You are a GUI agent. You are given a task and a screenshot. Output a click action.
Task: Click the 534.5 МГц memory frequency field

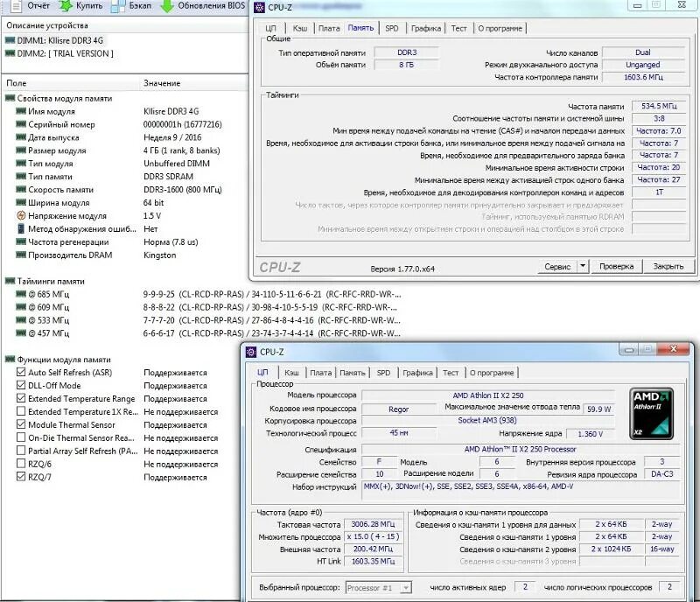[659, 106]
